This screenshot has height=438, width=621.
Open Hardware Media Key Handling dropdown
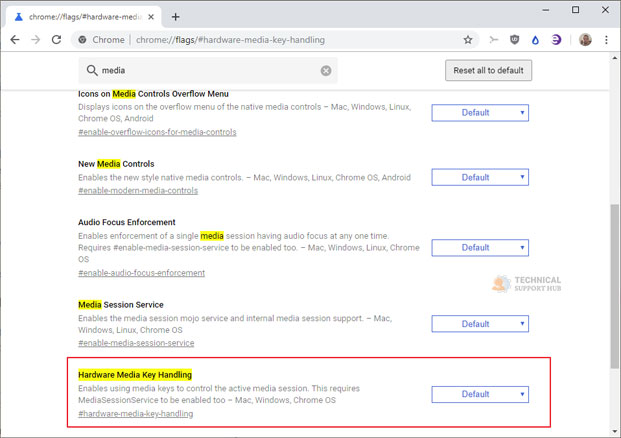tap(480, 394)
